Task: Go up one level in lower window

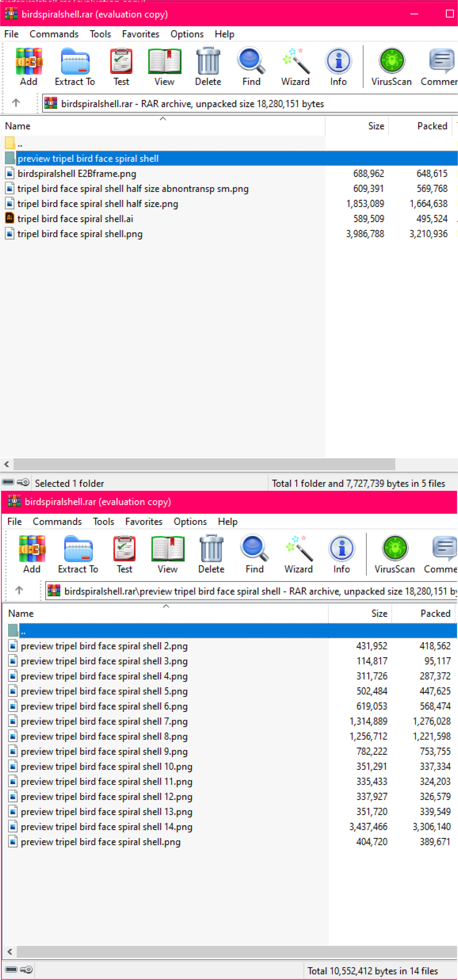Action: click(19, 590)
